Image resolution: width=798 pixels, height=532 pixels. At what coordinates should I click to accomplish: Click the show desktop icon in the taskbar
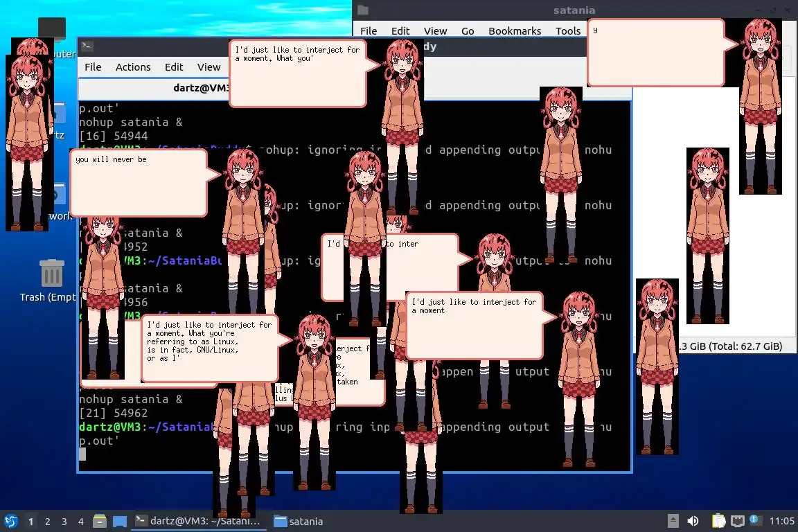120,522
